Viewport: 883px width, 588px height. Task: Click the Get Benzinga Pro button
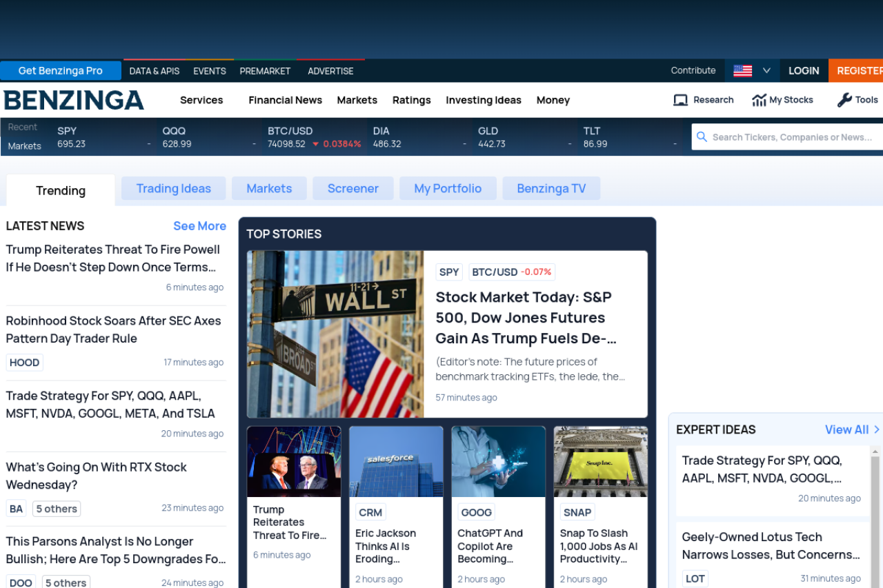(x=61, y=70)
